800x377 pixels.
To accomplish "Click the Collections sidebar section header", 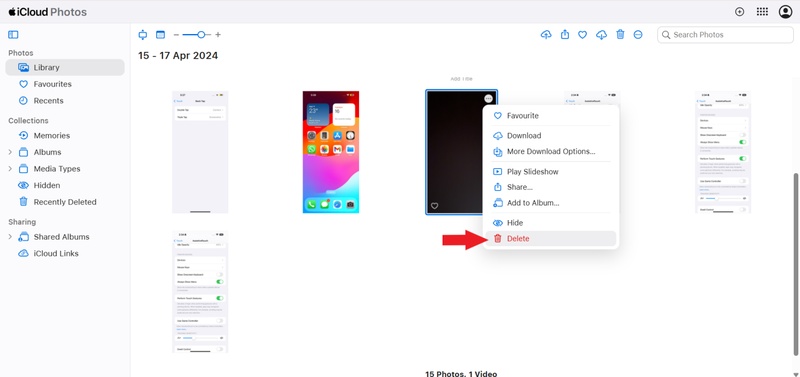I will point(29,121).
